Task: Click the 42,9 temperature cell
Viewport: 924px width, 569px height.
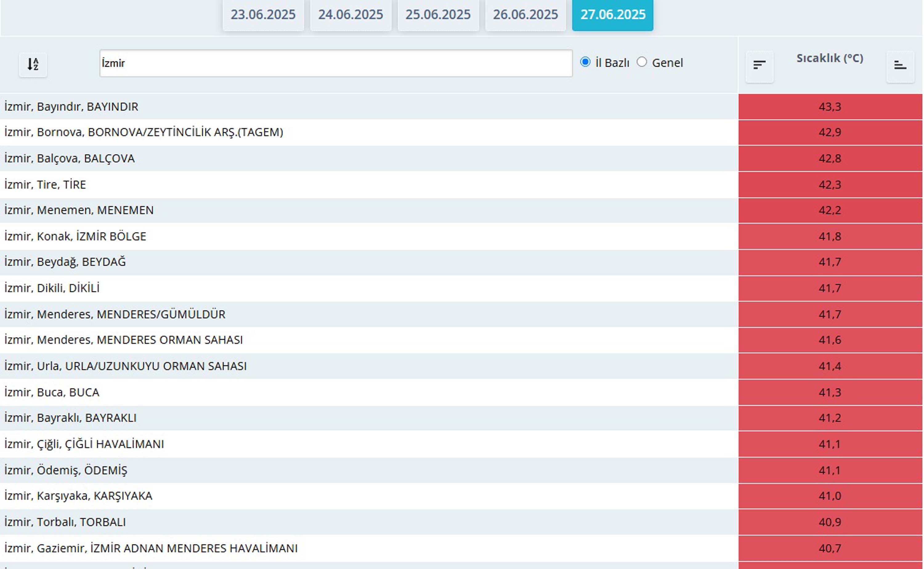Action: tap(830, 132)
